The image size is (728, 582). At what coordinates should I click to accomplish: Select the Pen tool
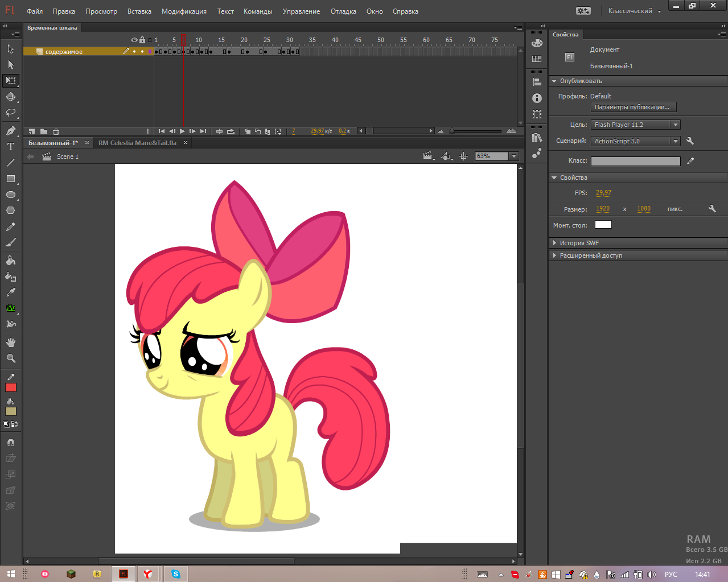coord(11,131)
